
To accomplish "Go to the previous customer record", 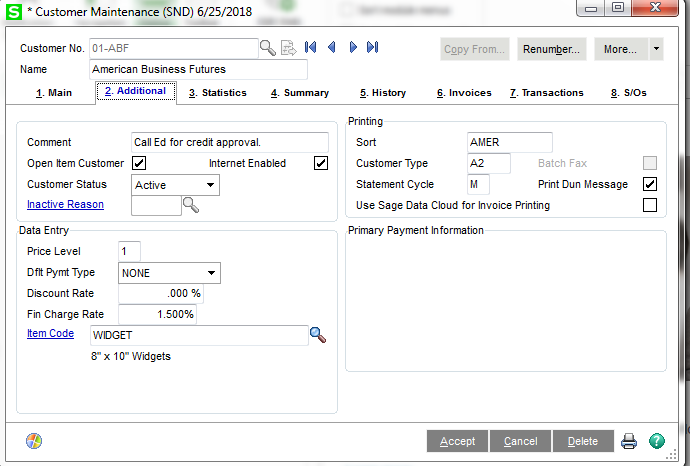I will pos(331,48).
